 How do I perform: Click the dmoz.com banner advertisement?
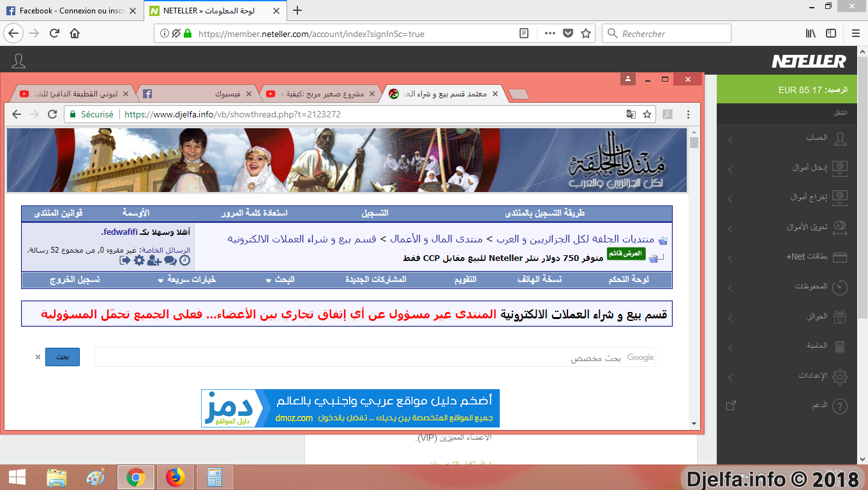(350, 408)
